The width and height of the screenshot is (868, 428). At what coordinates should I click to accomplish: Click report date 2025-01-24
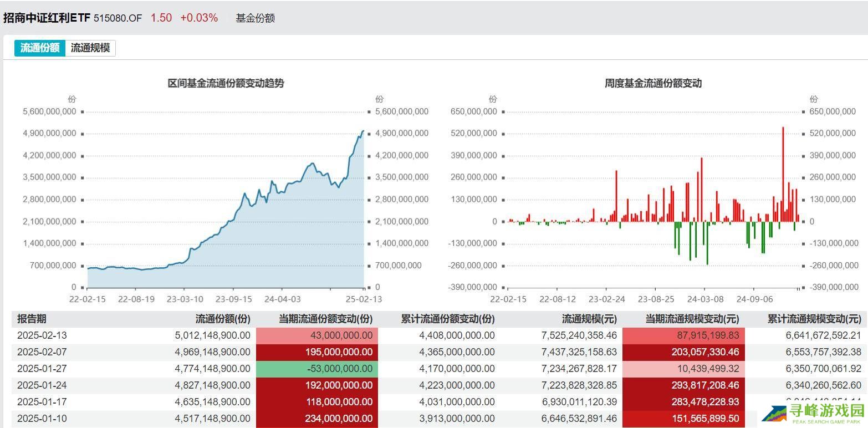coord(42,385)
